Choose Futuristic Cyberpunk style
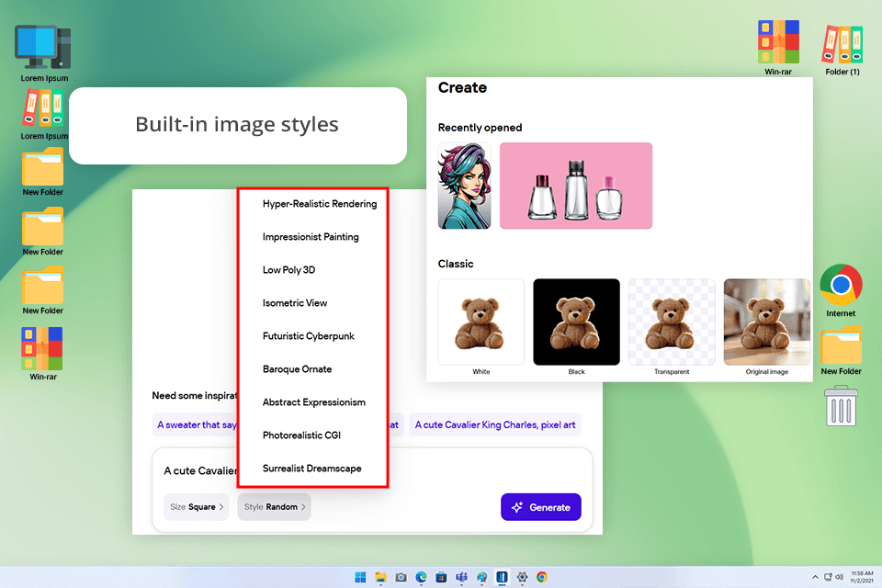The image size is (882, 588). pyautogui.click(x=309, y=336)
